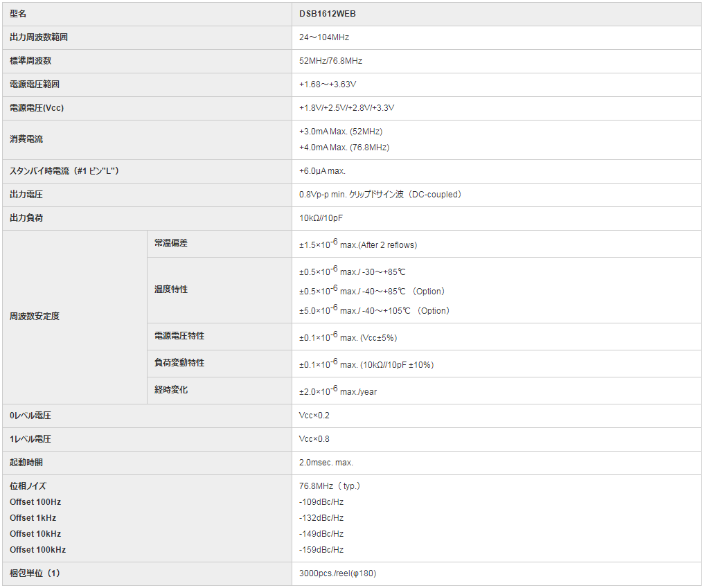Viewport: 703px width, 588px height.
Task: Select the DSB1612WEB model name cell
Action: (326, 12)
